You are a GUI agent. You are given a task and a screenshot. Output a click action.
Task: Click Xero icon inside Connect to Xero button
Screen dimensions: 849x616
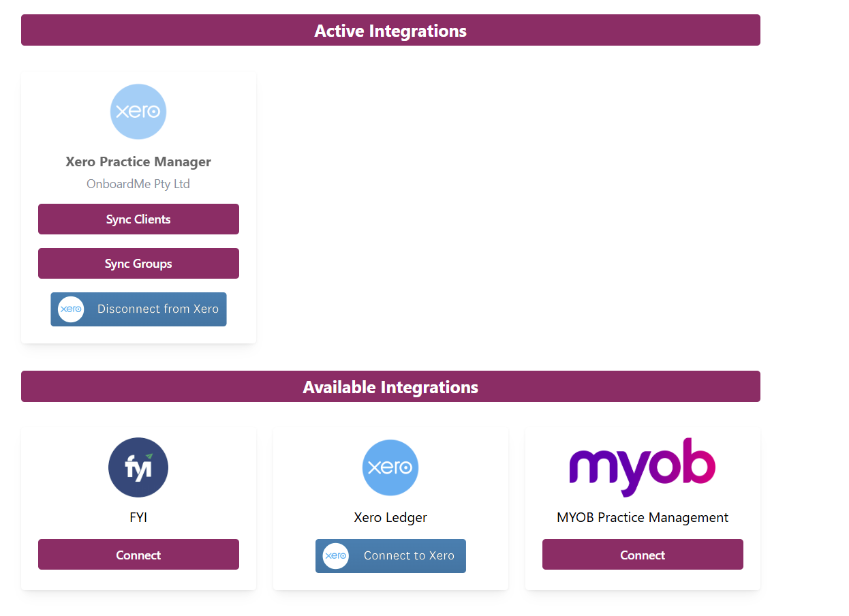336,556
